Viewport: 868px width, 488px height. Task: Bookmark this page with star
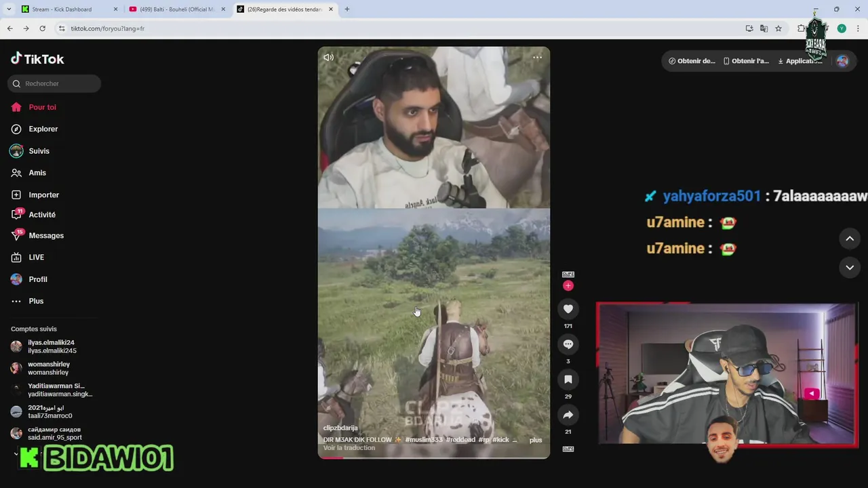(778, 28)
